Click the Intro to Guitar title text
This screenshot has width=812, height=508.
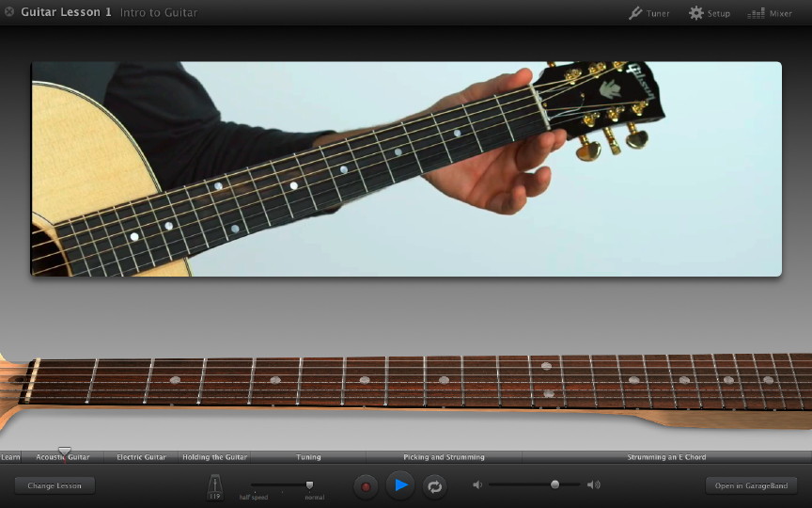point(159,12)
